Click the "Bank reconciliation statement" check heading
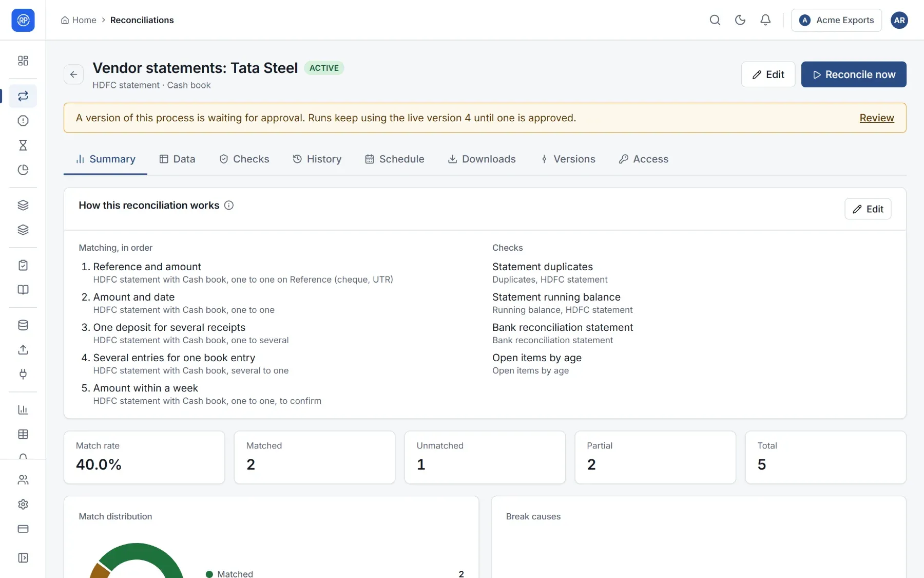 [x=563, y=327]
